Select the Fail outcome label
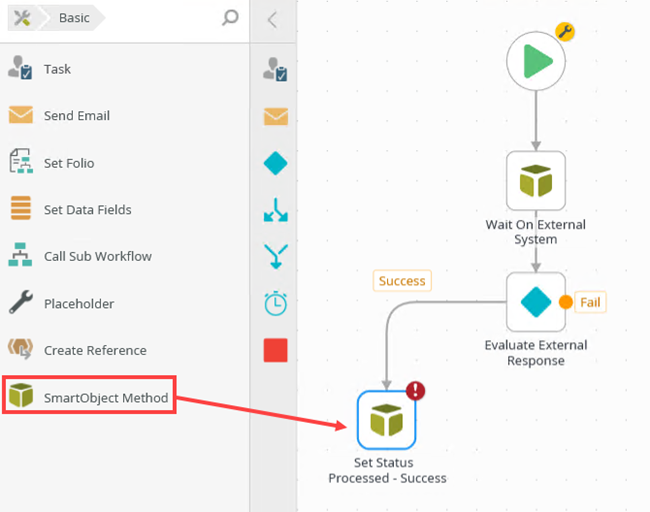Image resolution: width=650 pixels, height=512 pixels. point(590,302)
